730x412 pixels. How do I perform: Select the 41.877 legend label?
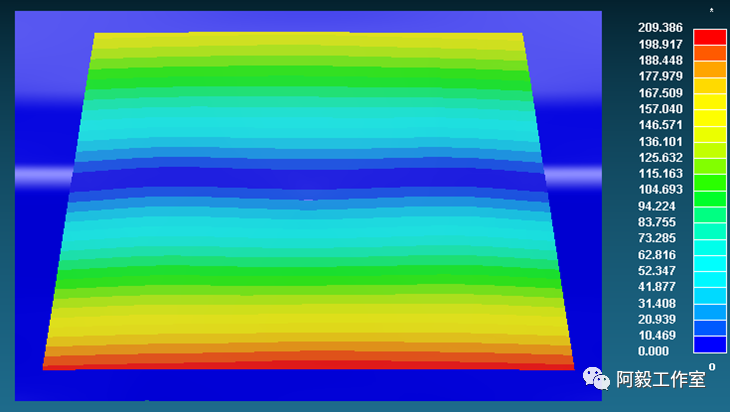[656, 286]
